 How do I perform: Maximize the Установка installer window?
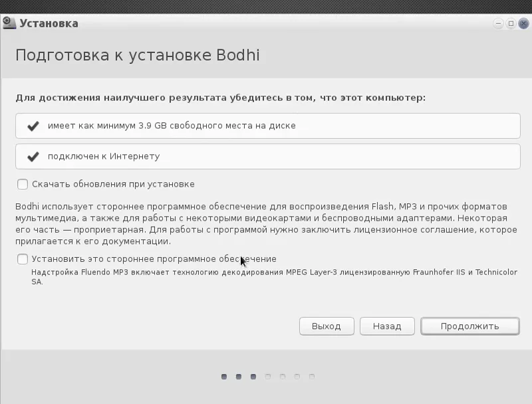pyautogui.click(x=511, y=24)
